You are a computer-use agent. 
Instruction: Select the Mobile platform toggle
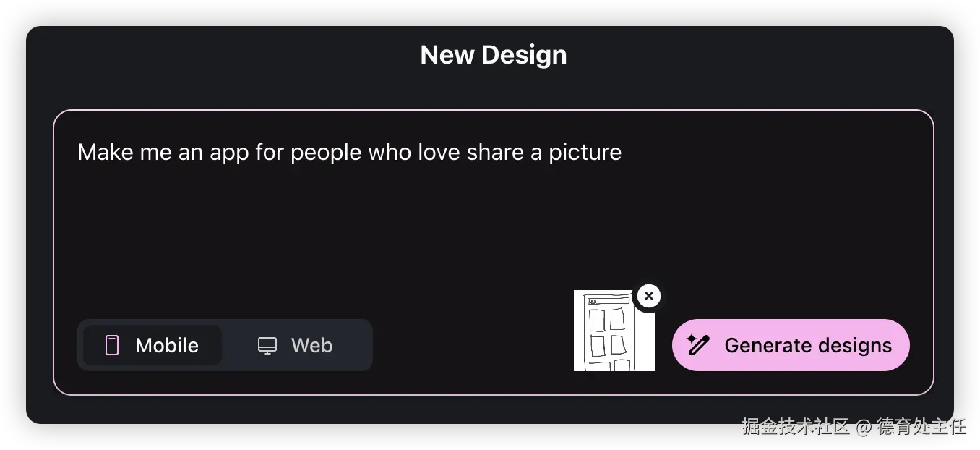(x=152, y=345)
